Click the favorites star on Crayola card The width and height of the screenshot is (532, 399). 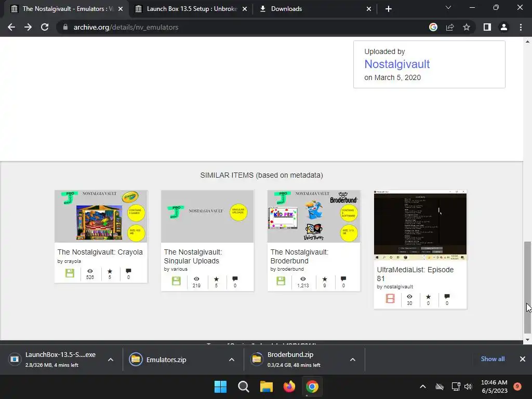click(110, 271)
